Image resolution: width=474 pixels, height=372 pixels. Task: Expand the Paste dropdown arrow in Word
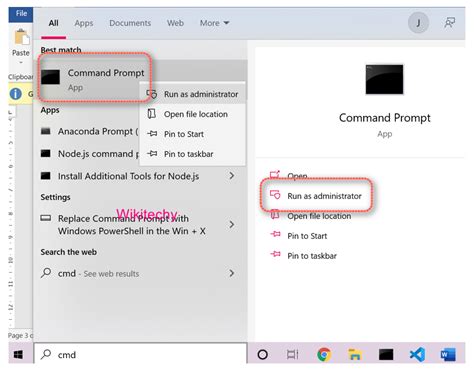point(21,62)
